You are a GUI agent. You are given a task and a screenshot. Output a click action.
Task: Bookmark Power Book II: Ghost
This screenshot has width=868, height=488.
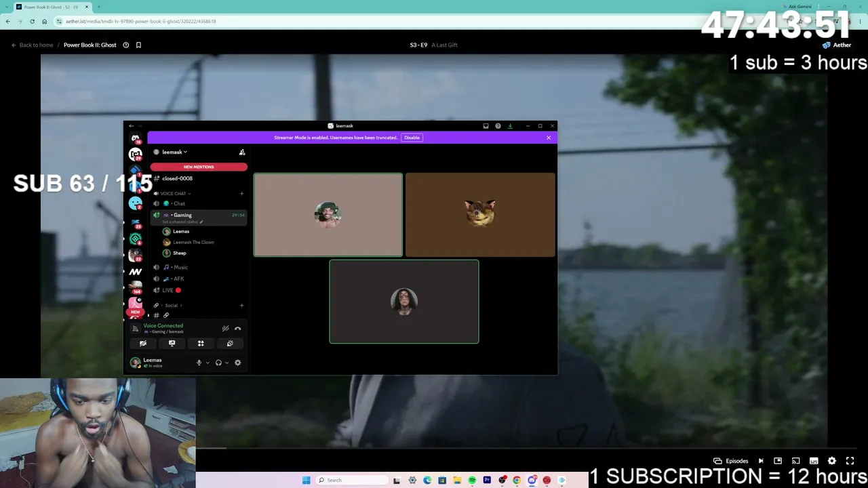tap(138, 45)
